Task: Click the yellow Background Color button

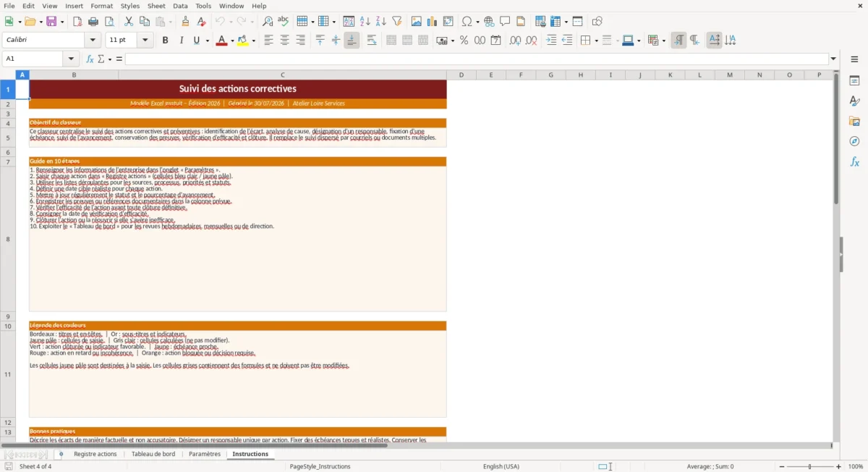Action: (243, 41)
